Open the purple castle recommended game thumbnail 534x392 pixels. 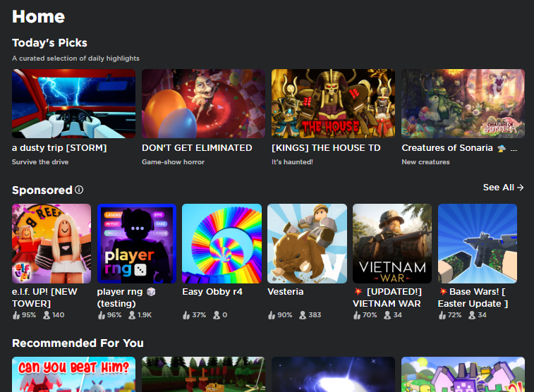coord(463,374)
